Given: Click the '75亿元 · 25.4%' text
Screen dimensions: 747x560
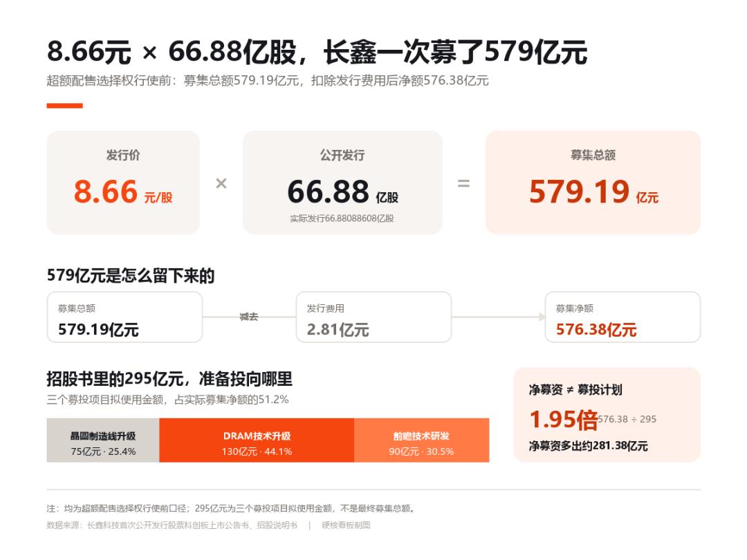Looking at the screenshot, I should (x=103, y=451).
